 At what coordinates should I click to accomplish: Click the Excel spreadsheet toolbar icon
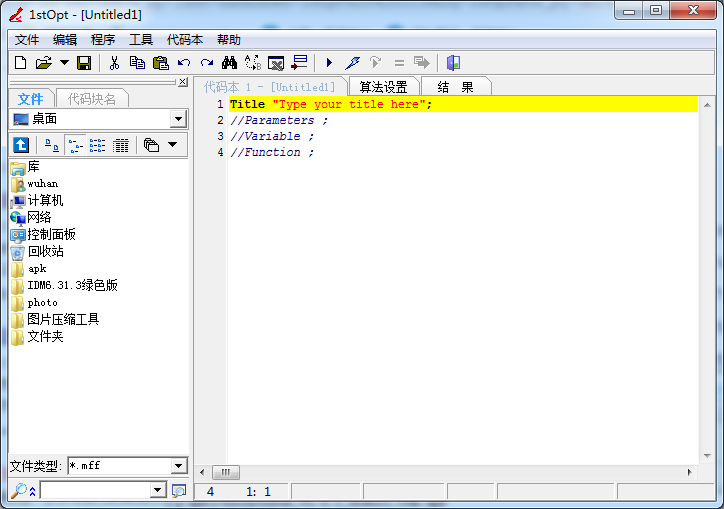(x=276, y=63)
